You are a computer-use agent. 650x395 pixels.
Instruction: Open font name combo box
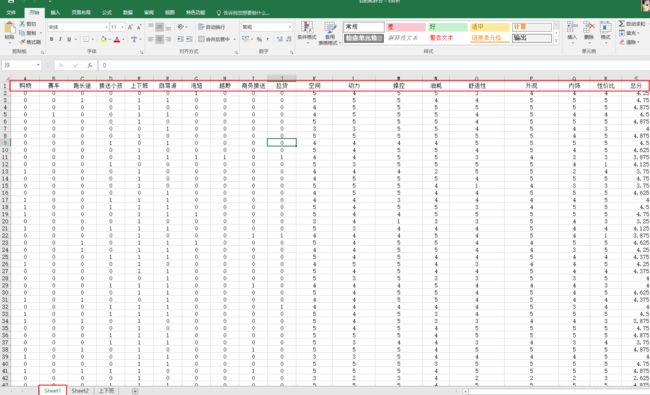click(78, 27)
